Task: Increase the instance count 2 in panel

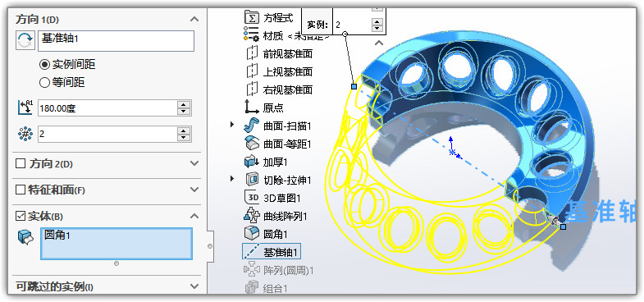Action: pyautogui.click(x=184, y=130)
